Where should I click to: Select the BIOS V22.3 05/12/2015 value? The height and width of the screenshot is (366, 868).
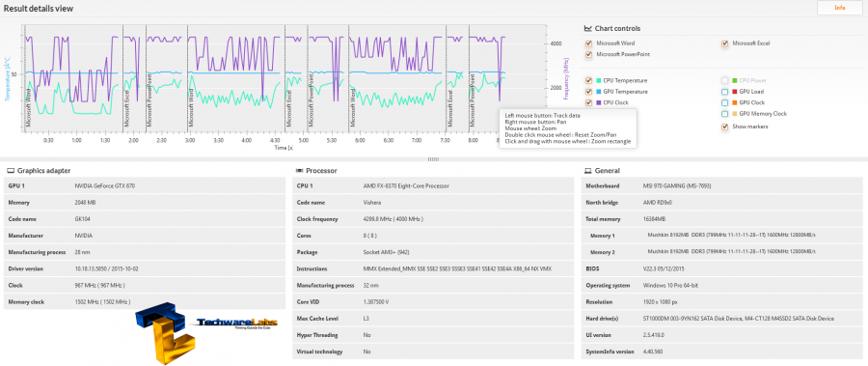pyautogui.click(x=665, y=269)
